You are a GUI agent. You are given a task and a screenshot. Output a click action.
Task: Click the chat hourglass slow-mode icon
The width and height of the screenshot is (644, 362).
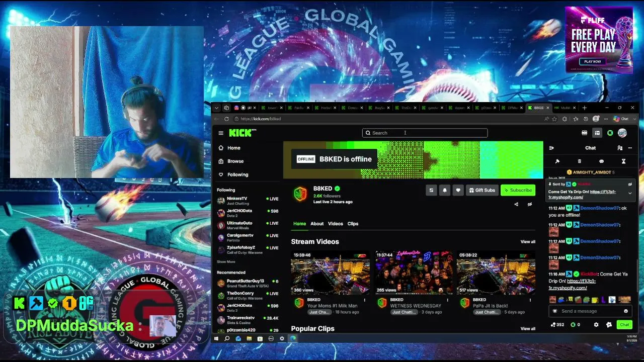coord(623,161)
